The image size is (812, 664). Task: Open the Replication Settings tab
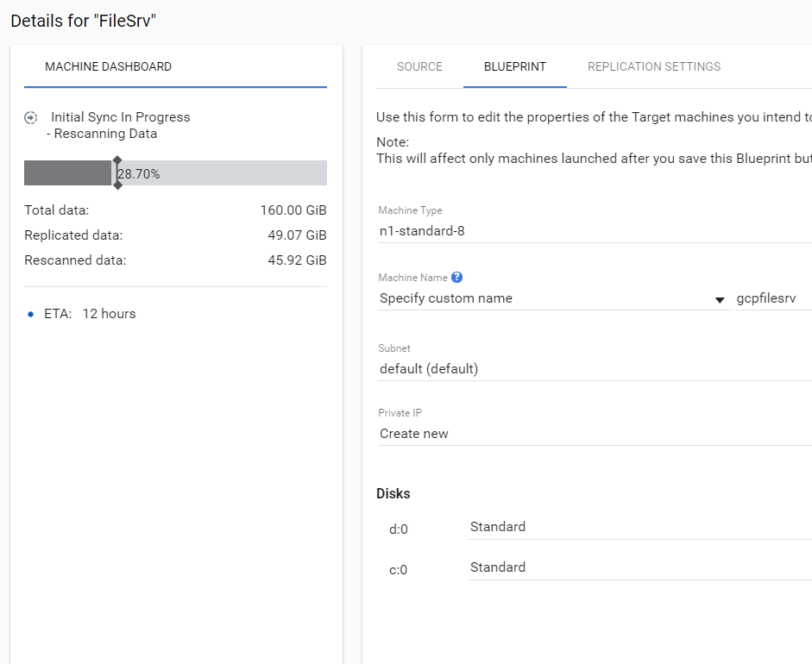click(653, 66)
